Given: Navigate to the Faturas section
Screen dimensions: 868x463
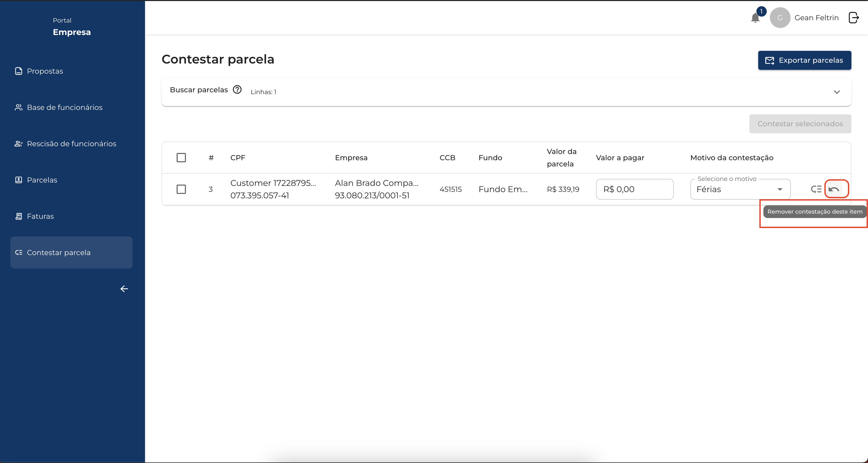Looking at the screenshot, I should [40, 216].
